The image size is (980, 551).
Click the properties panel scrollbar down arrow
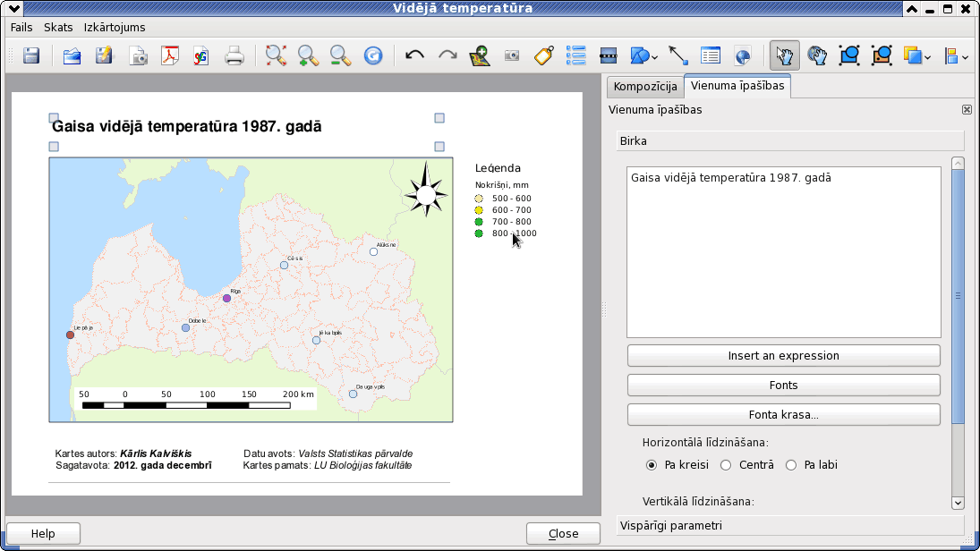point(958,503)
